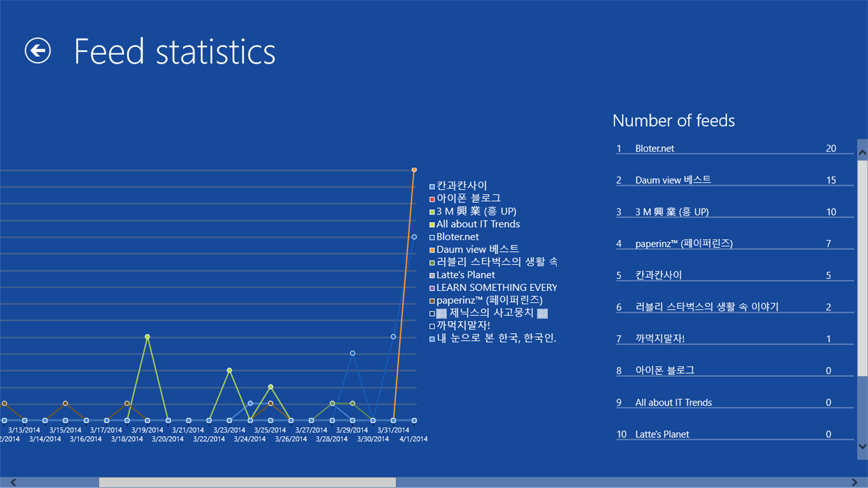Click the count 15 for Daum view 베스트
This screenshot has width=868, height=488.
(x=831, y=180)
